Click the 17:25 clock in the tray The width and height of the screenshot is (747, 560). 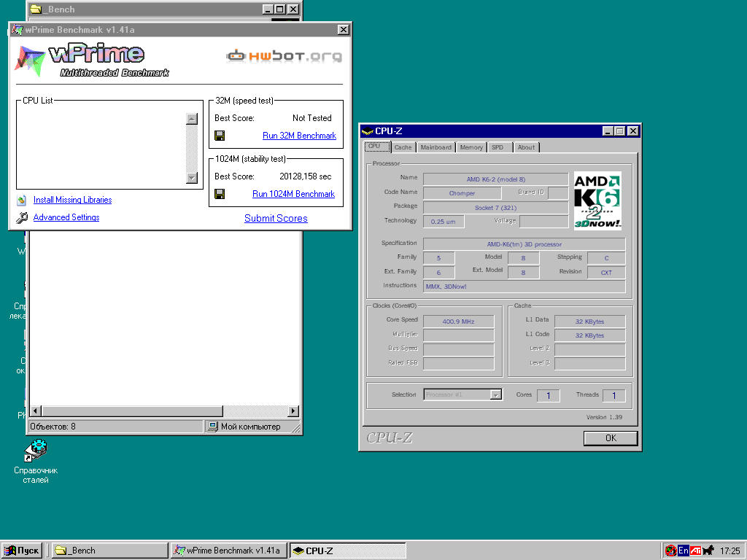[729, 551]
